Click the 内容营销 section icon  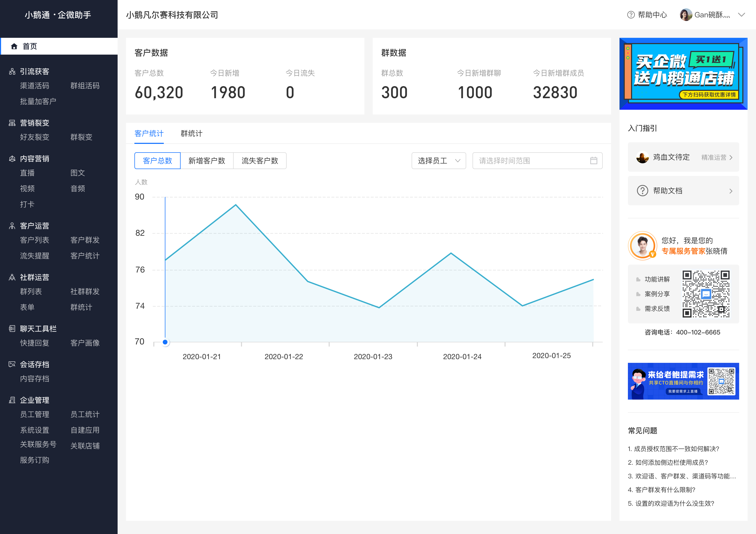pos(12,159)
